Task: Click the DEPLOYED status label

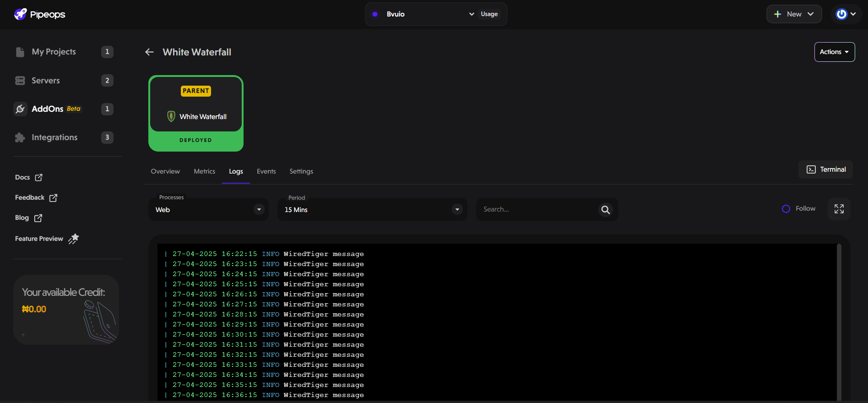Action: [x=195, y=140]
